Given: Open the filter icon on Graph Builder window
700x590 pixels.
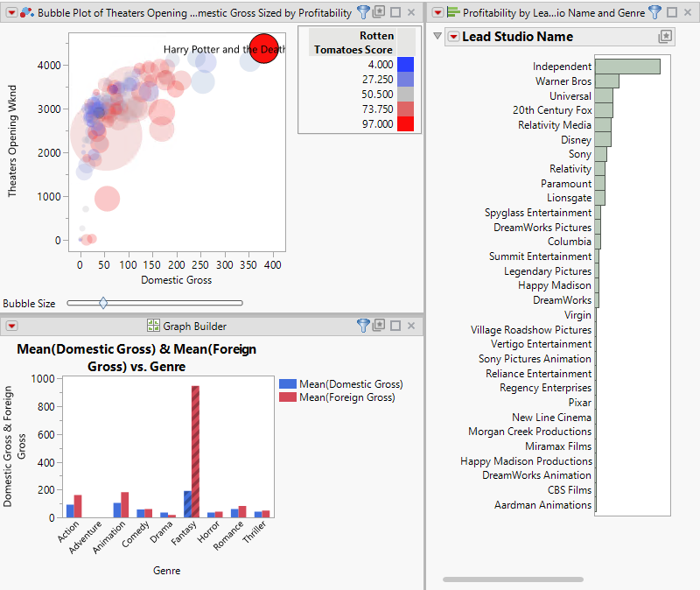Looking at the screenshot, I should 363,325.
